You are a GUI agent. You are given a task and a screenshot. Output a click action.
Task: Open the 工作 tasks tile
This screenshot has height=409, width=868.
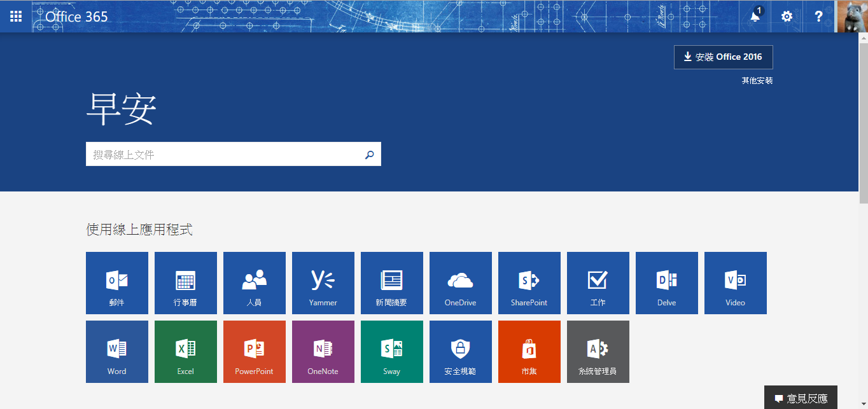coord(598,283)
